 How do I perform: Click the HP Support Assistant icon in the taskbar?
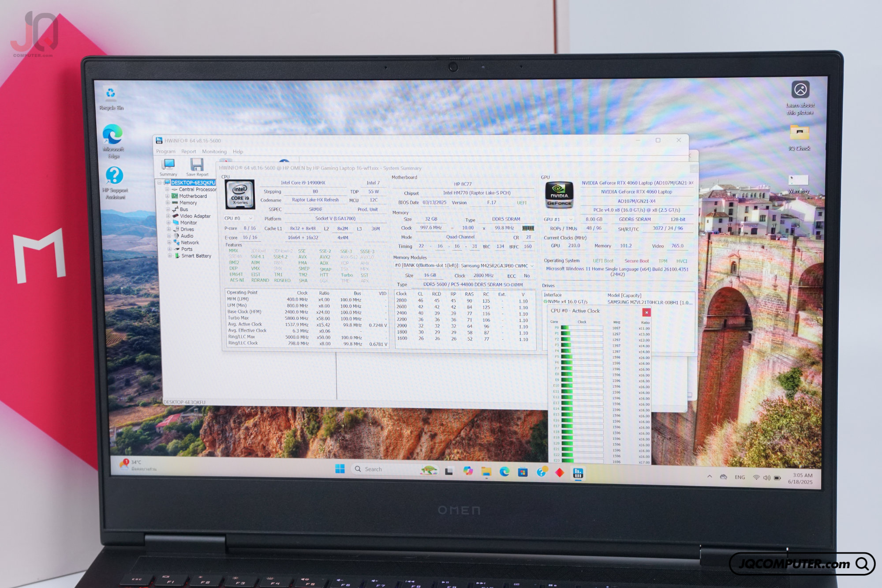(x=542, y=472)
